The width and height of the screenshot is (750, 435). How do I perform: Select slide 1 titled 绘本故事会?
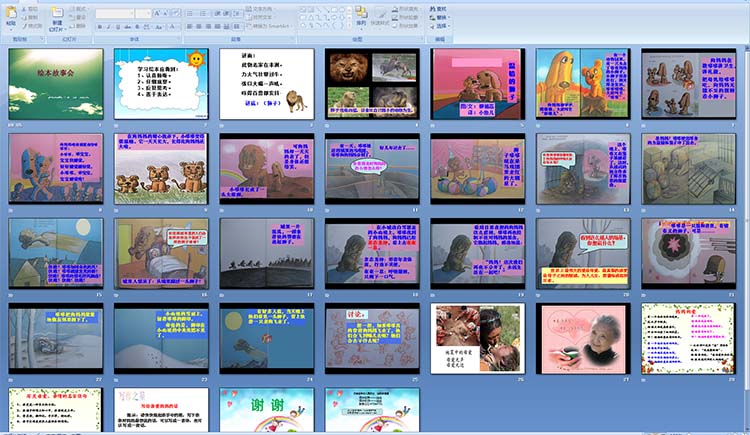click(x=56, y=84)
